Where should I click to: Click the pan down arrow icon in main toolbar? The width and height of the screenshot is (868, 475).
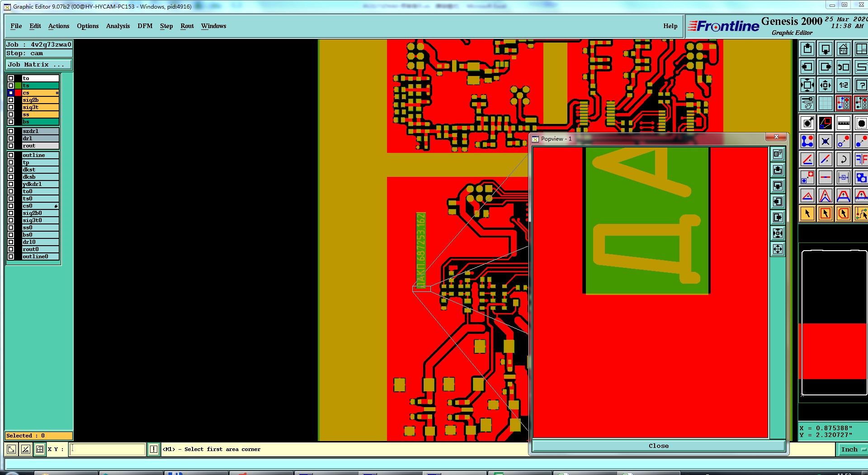[826, 49]
